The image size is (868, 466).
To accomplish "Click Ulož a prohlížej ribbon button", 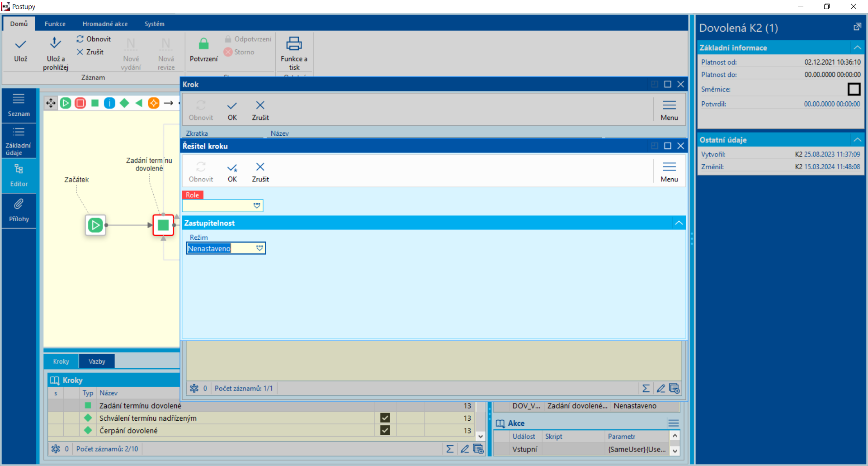I will coord(56,53).
